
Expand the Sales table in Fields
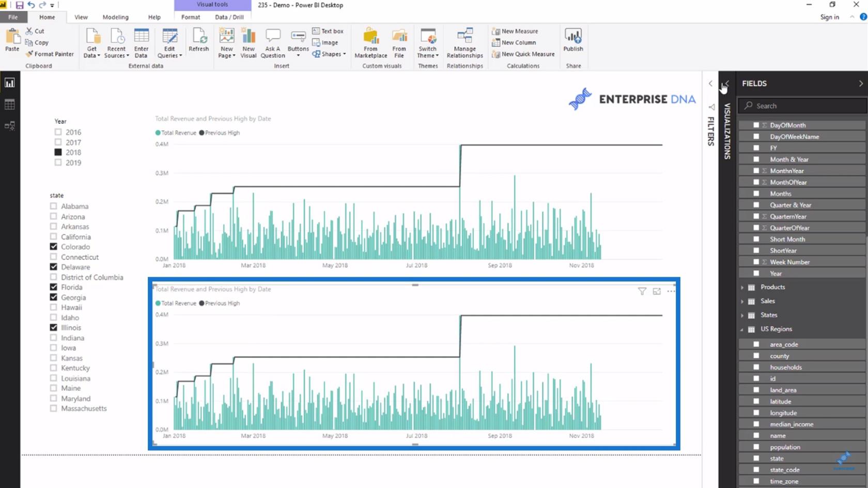coord(742,301)
